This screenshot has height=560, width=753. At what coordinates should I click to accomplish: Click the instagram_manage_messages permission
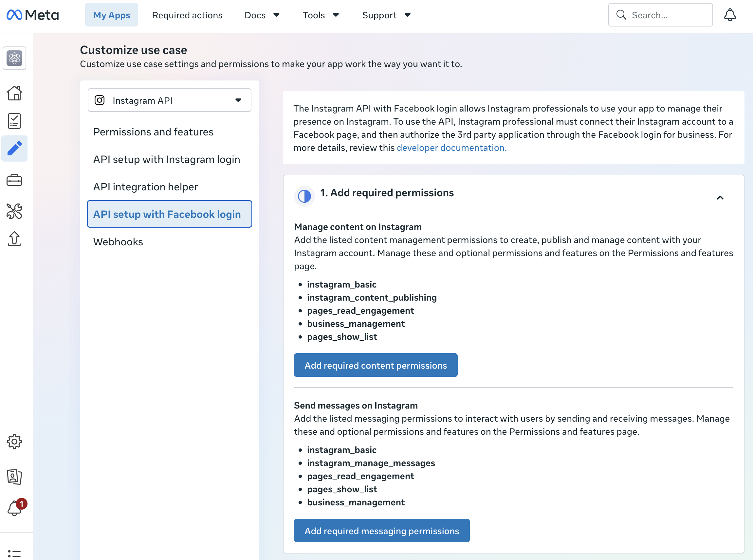click(x=371, y=463)
